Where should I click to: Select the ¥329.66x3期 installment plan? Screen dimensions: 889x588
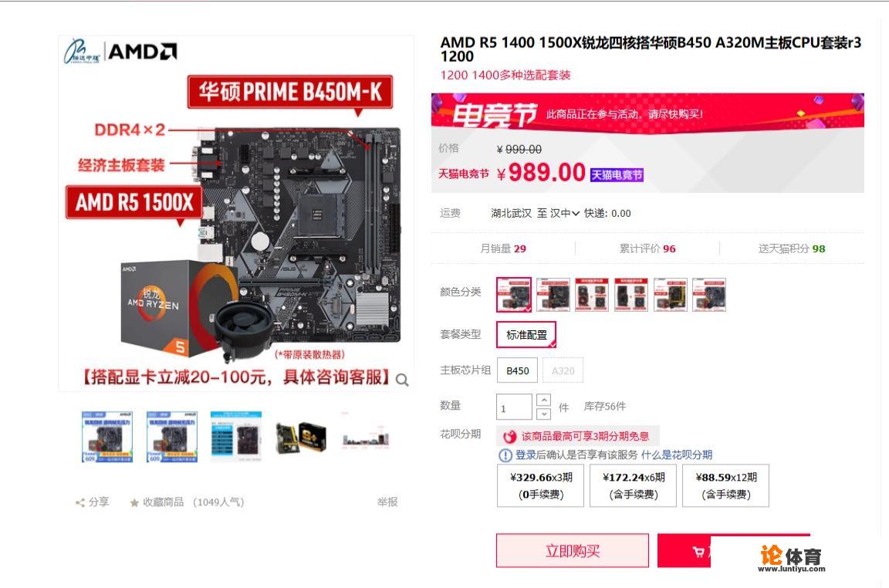(x=540, y=485)
